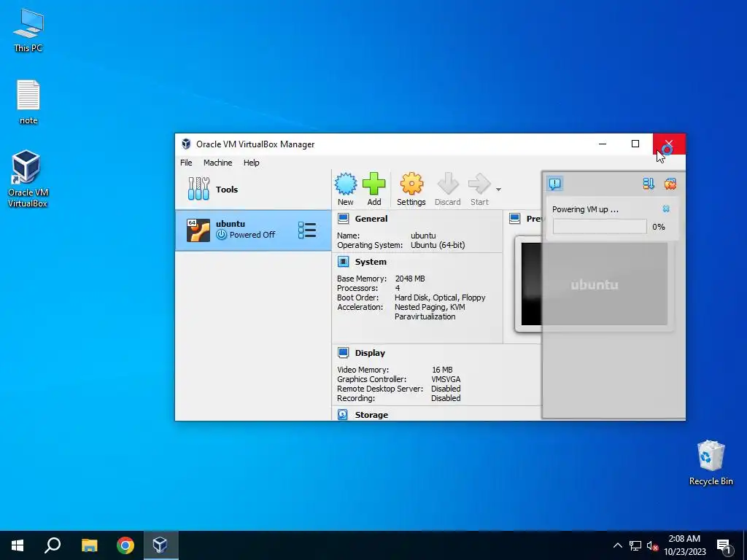Open File Explorer from taskbar
This screenshot has width=747, height=560.
coord(89,545)
